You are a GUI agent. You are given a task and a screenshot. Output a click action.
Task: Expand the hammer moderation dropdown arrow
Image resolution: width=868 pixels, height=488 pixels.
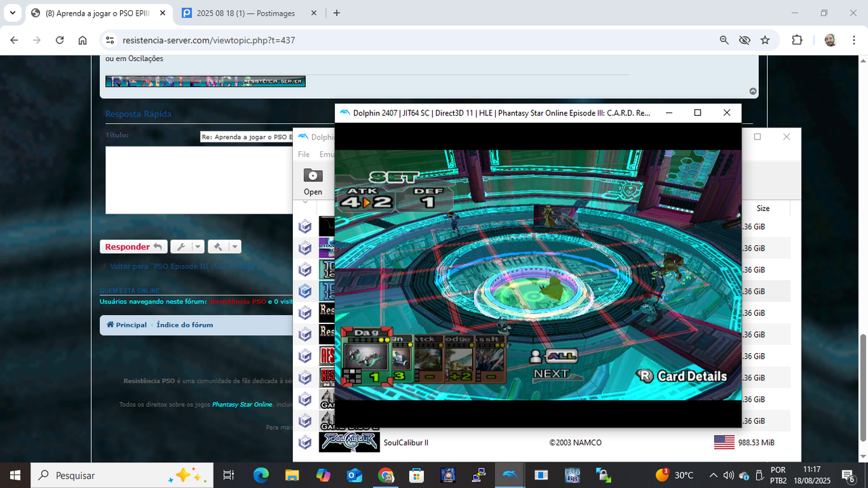[235, 247]
